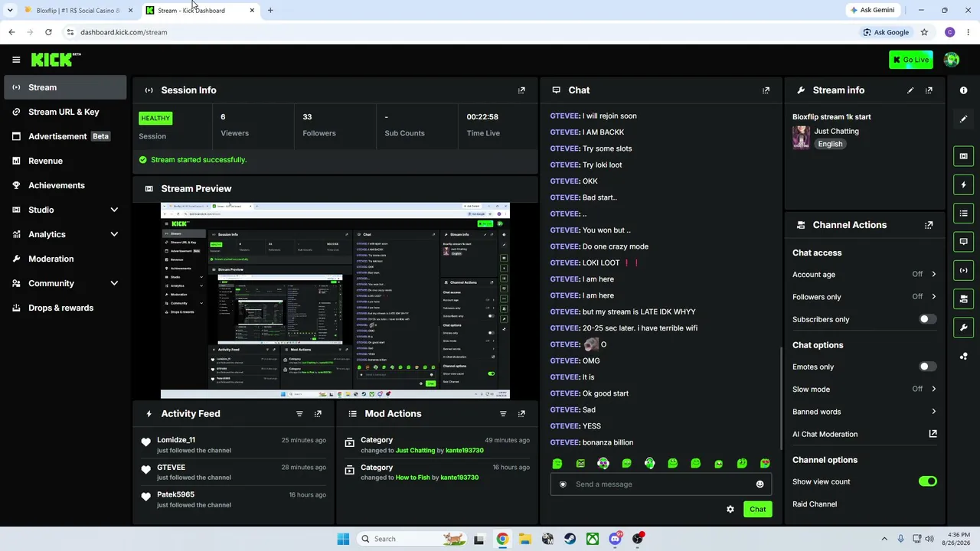Open How to Fish category link
980x551 pixels.
pos(413,478)
